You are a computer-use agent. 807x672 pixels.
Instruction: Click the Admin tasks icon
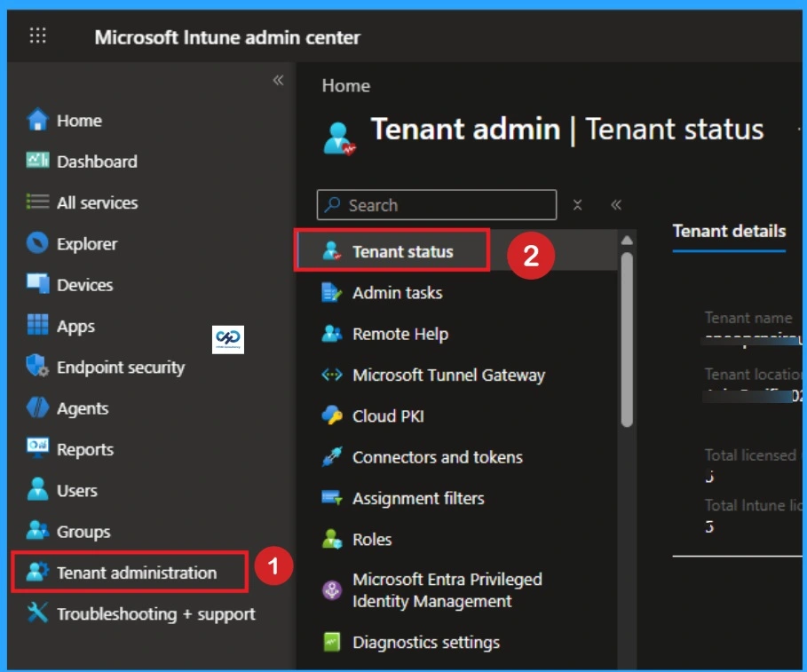tap(331, 292)
